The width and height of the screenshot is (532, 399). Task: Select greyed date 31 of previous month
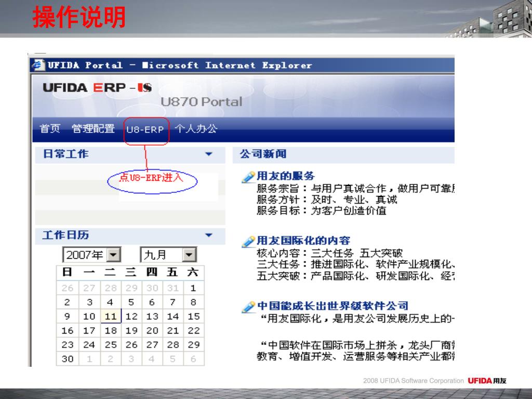coord(172,288)
